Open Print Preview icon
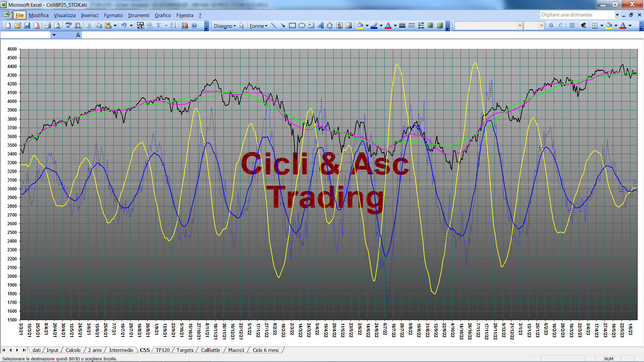This screenshot has height=362, width=644. click(x=57, y=25)
